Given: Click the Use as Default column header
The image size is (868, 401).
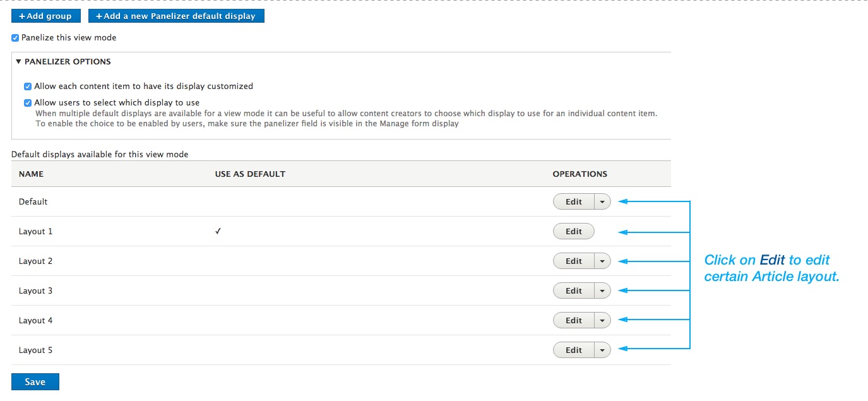Looking at the screenshot, I should (250, 174).
